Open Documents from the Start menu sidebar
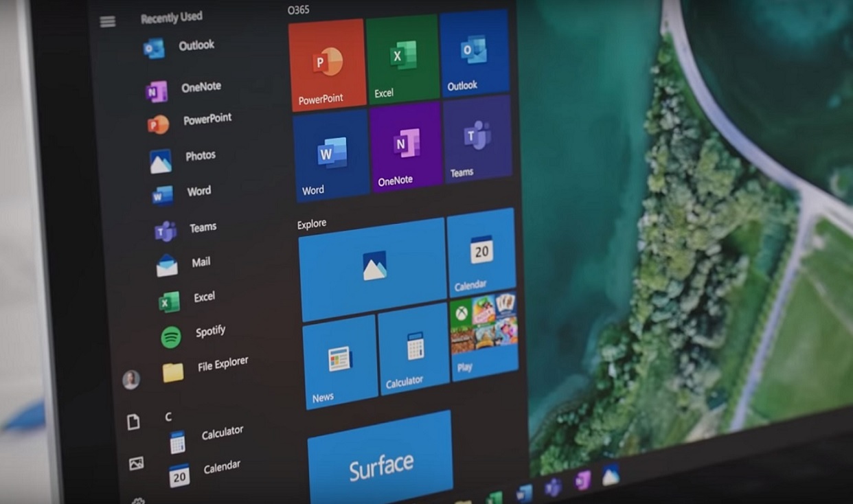This screenshot has width=853, height=504. [x=133, y=422]
